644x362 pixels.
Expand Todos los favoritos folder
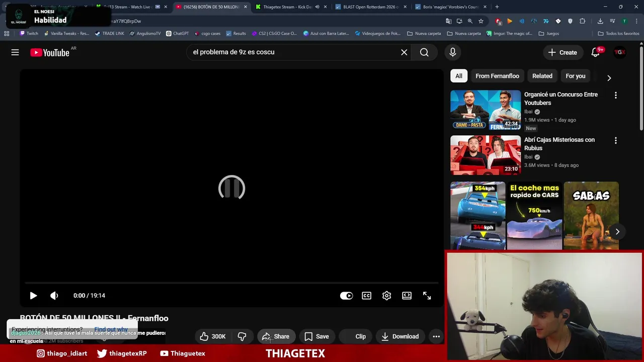618,34
